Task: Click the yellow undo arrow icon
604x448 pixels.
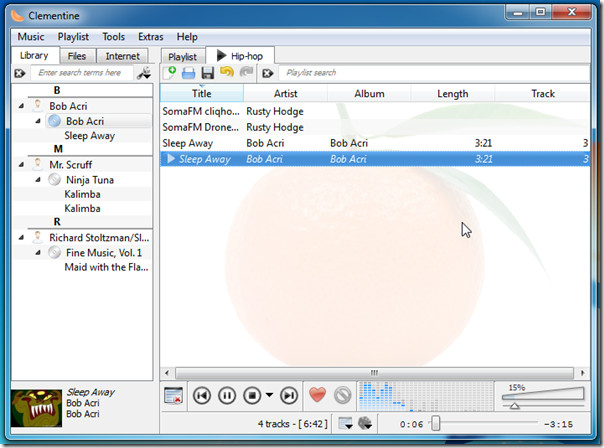Action: [227, 72]
